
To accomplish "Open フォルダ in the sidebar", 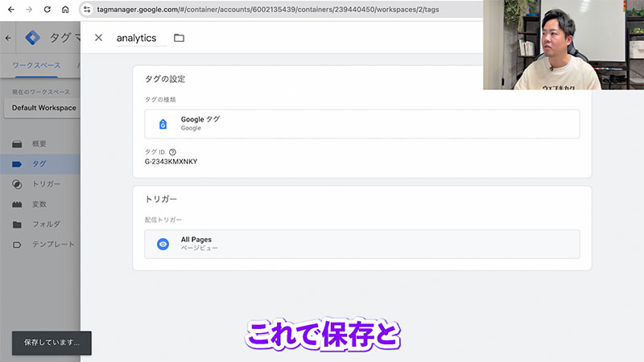I will pyautogui.click(x=40, y=224).
